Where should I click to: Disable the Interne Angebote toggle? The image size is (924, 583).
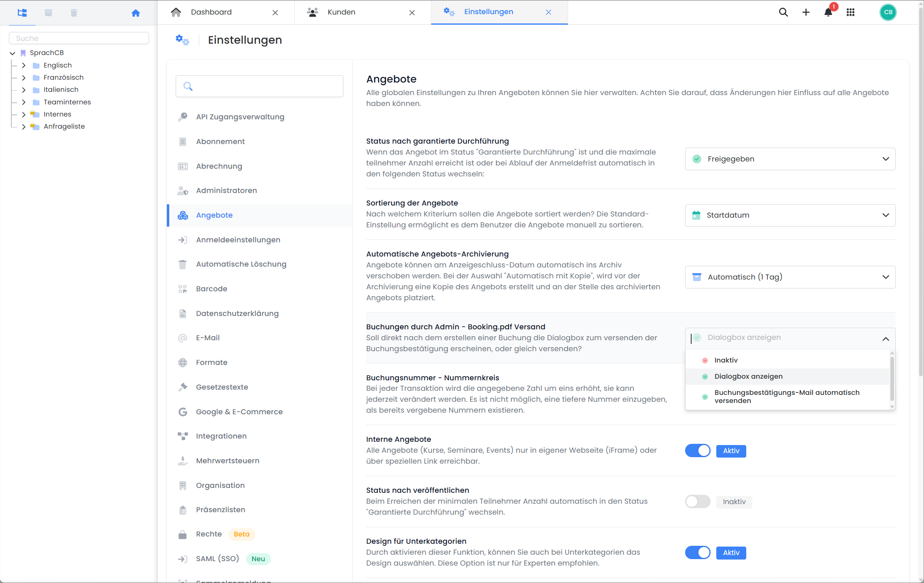[x=698, y=450]
